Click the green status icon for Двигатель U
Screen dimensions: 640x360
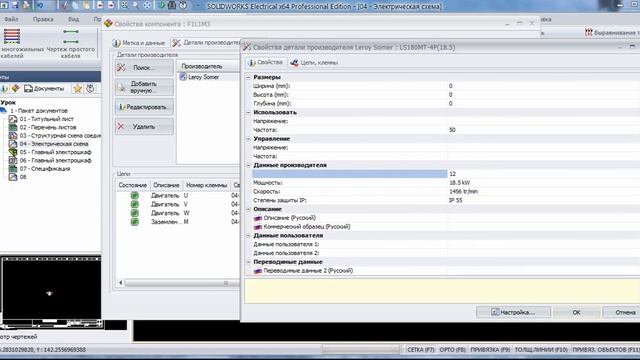click(x=134, y=196)
